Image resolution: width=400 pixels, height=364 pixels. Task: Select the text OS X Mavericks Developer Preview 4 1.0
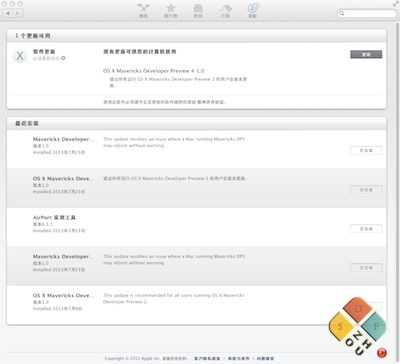[x=154, y=71]
